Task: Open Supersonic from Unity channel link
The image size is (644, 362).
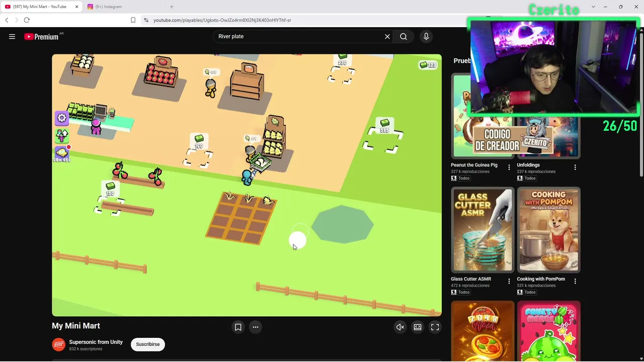Action: (96, 342)
